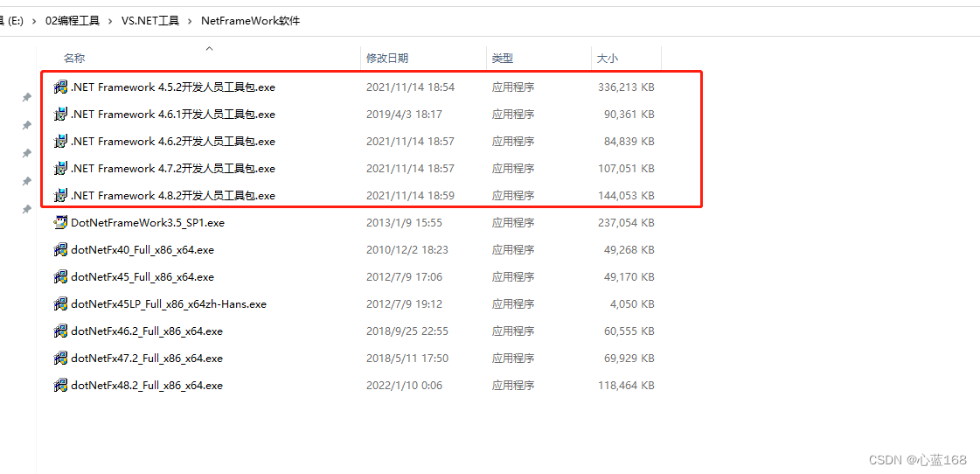
Task: Select file name DotNetFrameWork3.5_SP1.exe
Action: tap(148, 223)
